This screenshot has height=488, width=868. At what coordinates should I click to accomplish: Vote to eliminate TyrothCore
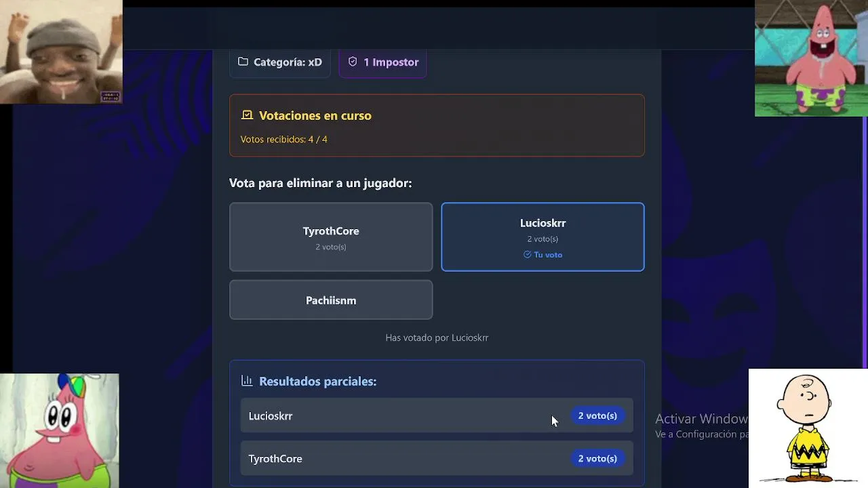[331, 237]
